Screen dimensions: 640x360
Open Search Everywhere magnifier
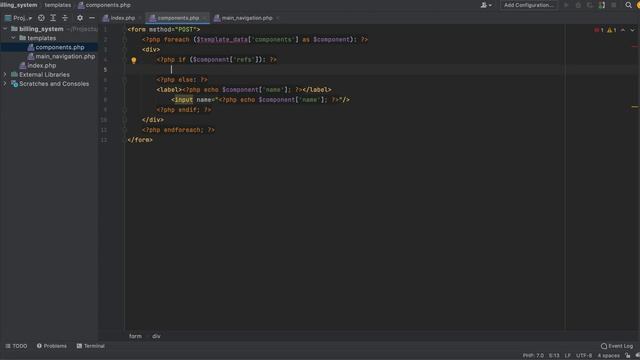pyautogui.click(x=628, y=5)
